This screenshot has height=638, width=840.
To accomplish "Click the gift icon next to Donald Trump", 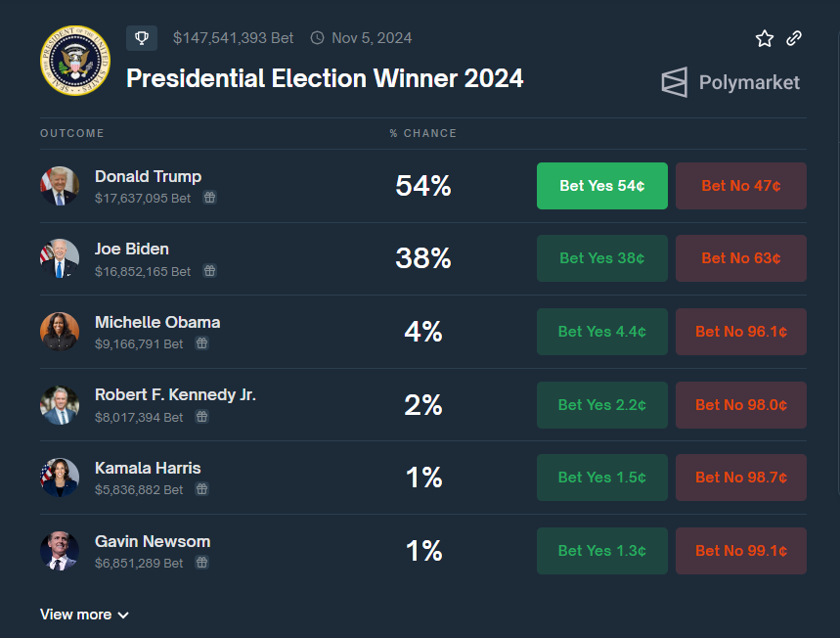I will click(x=209, y=198).
